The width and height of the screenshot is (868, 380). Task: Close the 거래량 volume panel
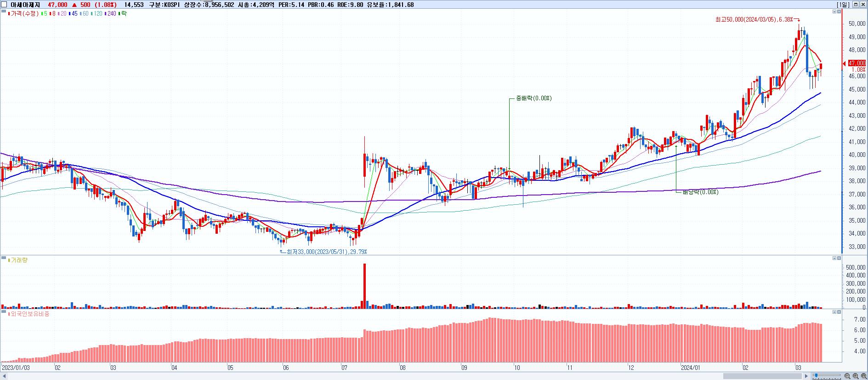839,258
